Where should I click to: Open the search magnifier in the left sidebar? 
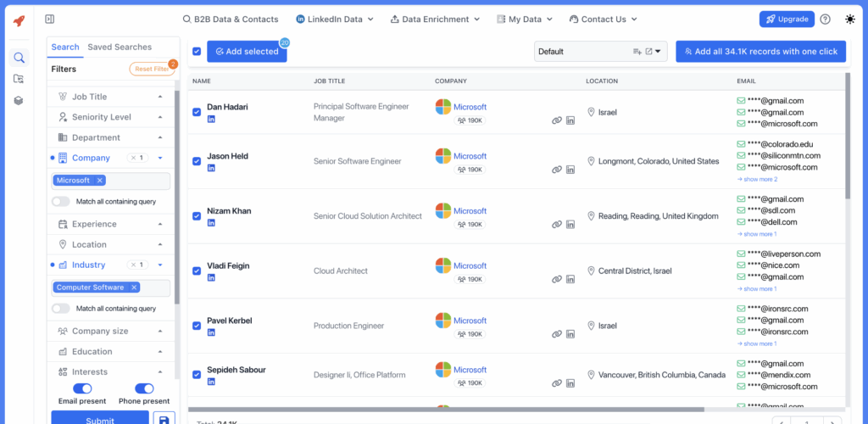pos(19,59)
